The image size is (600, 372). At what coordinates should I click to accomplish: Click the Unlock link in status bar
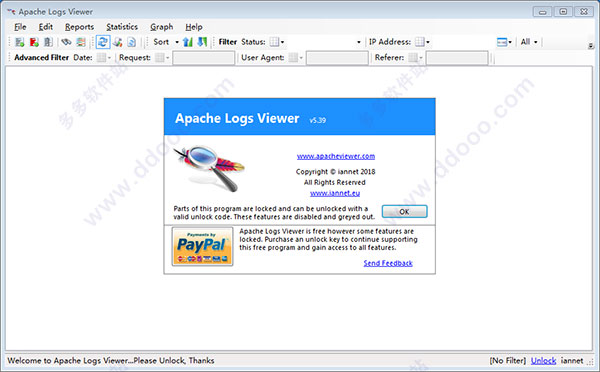pos(543,361)
